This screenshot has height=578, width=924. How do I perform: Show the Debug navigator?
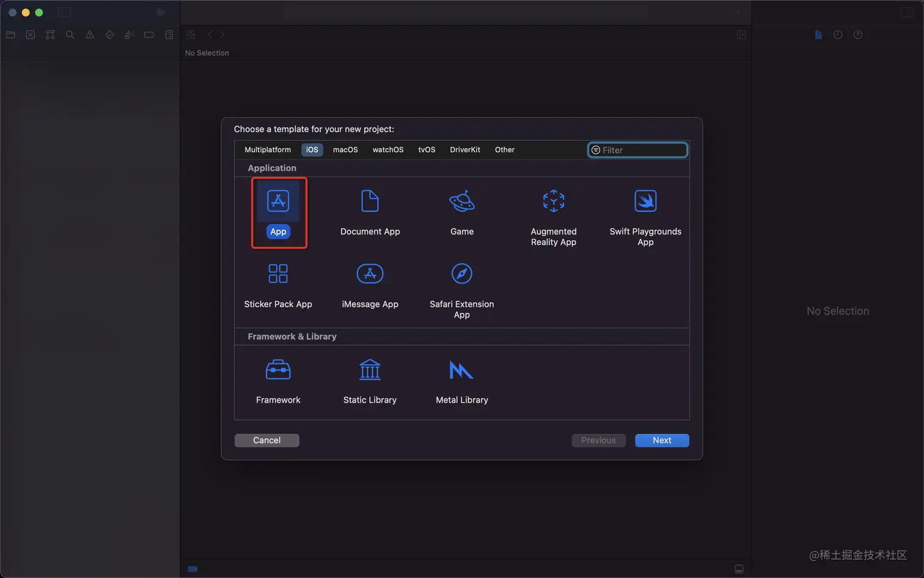(129, 35)
